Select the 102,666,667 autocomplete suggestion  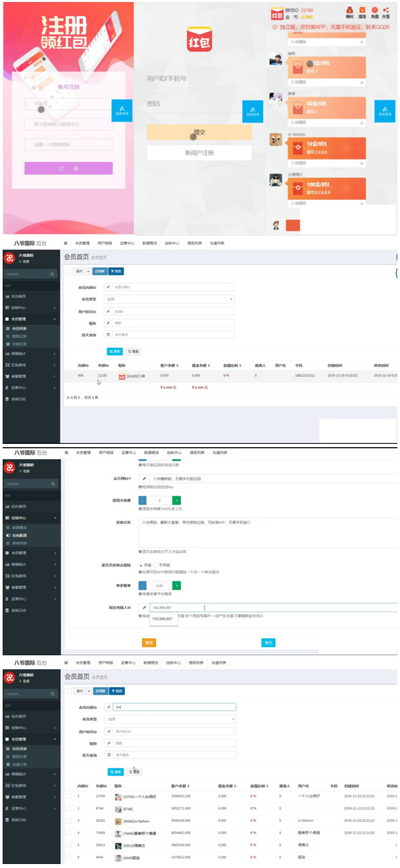[x=162, y=619]
